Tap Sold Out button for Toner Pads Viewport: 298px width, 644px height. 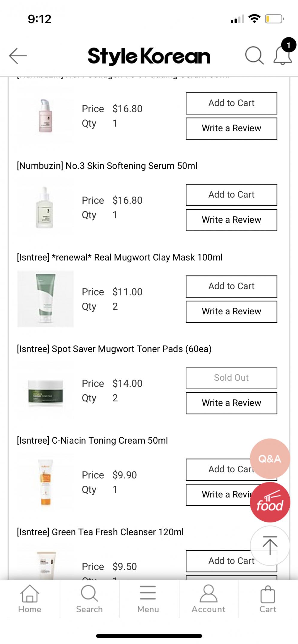tap(231, 378)
